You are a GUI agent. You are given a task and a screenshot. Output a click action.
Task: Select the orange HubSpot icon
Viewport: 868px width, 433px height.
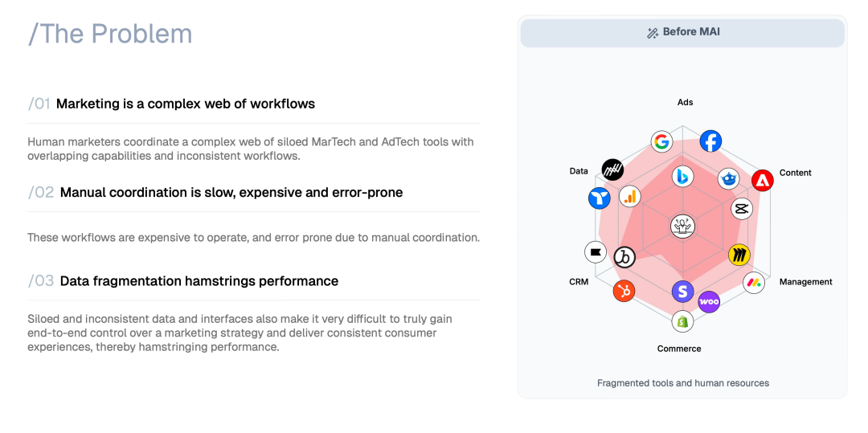(x=624, y=291)
